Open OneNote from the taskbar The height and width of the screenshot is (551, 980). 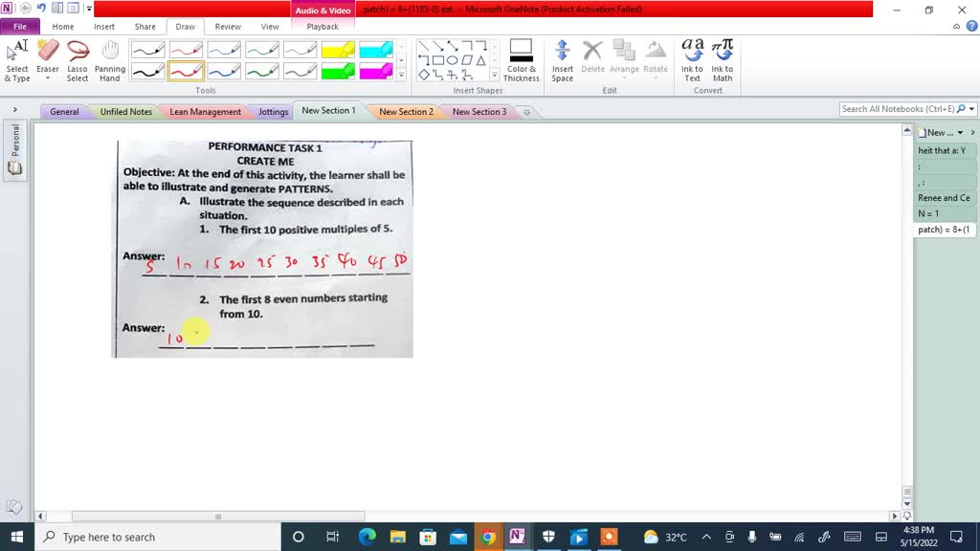(x=518, y=537)
